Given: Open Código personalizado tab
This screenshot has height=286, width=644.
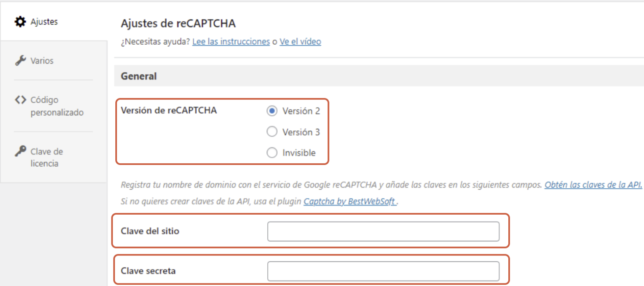Looking at the screenshot, I should coord(53,106).
